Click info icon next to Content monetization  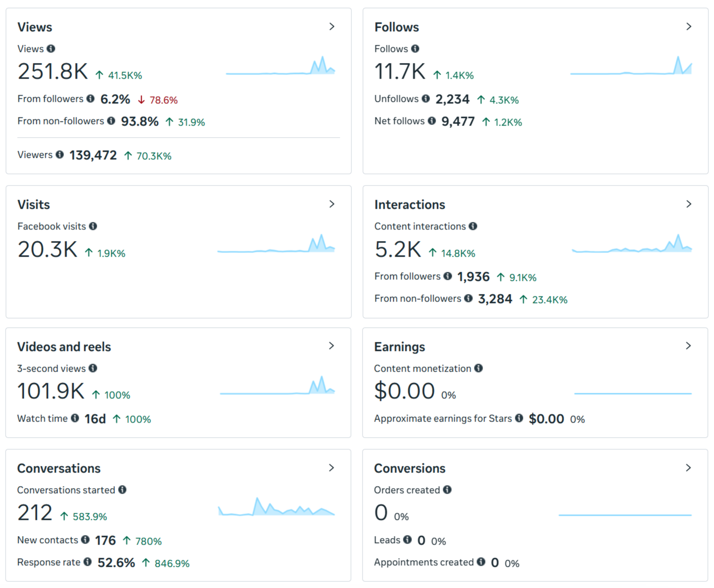pos(478,368)
